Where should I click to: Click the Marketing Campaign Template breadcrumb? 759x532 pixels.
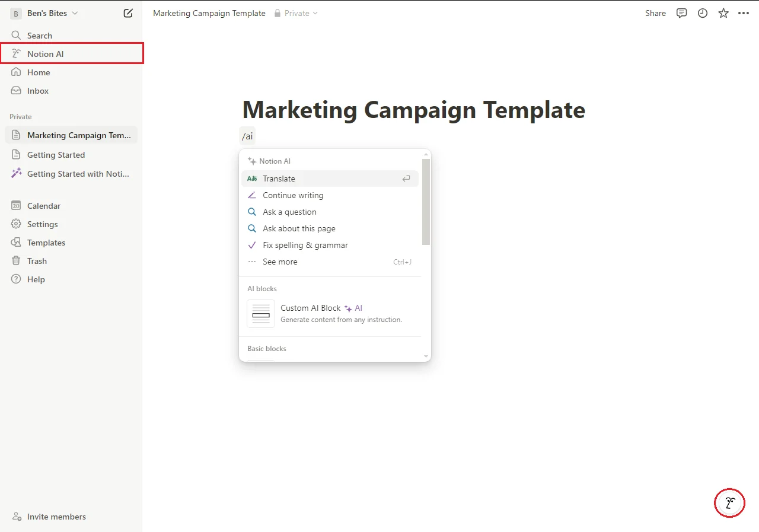[209, 13]
